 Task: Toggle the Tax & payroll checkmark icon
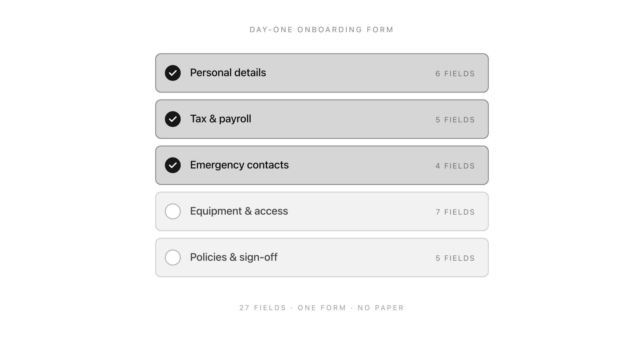point(173,119)
